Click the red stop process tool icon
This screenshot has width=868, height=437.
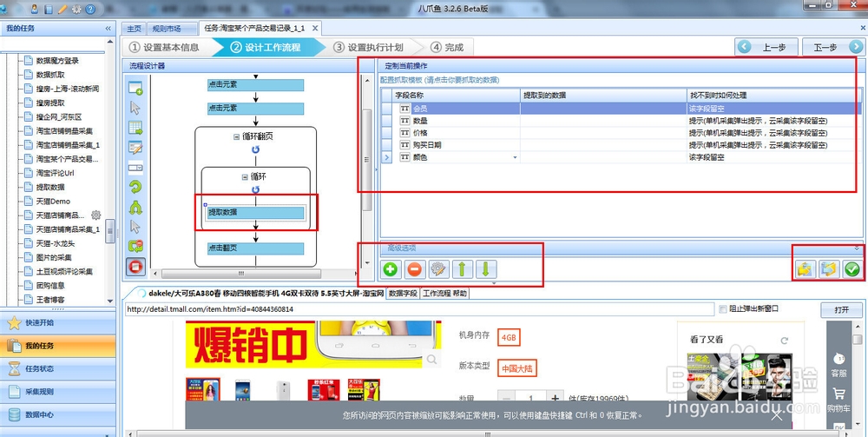pyautogui.click(x=135, y=267)
